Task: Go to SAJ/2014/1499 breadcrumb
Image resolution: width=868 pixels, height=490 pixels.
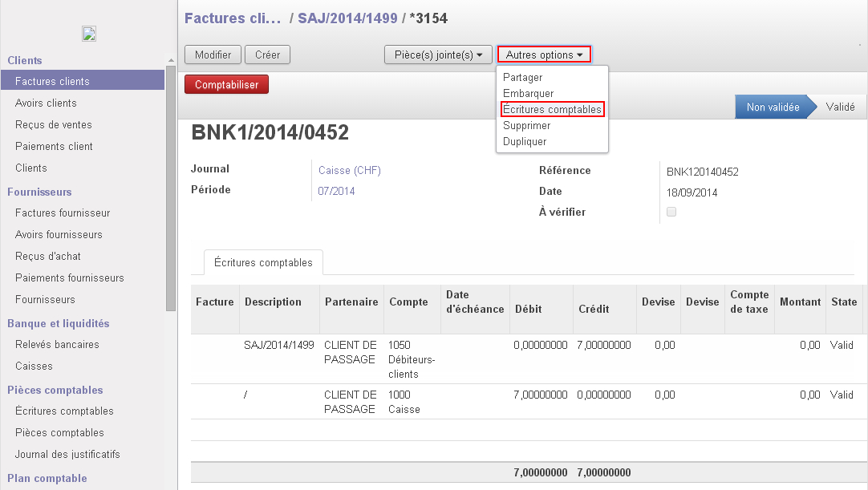Action: (347, 18)
